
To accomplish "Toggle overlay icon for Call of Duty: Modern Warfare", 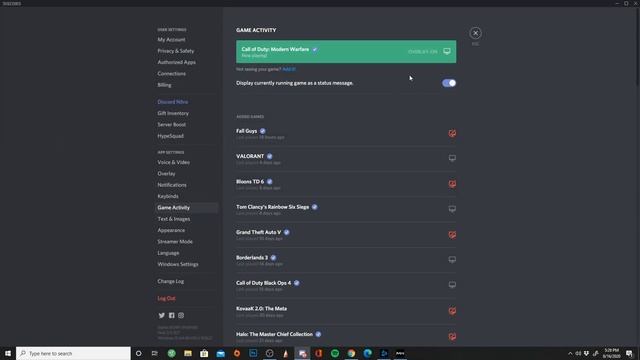I will coord(447,51).
